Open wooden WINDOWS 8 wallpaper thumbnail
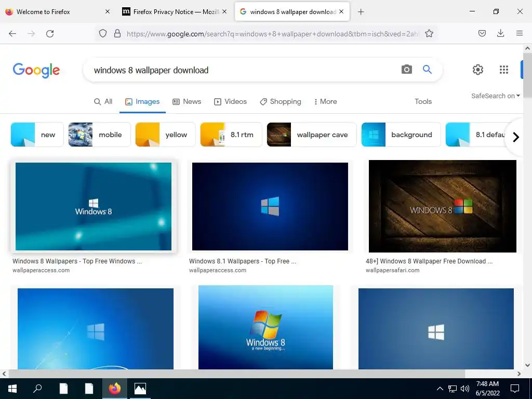The image size is (532, 399). click(x=443, y=206)
